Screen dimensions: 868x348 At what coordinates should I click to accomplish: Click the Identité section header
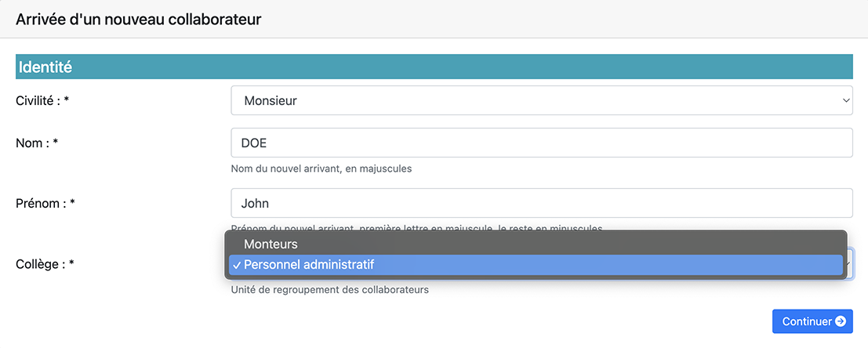pos(45,67)
